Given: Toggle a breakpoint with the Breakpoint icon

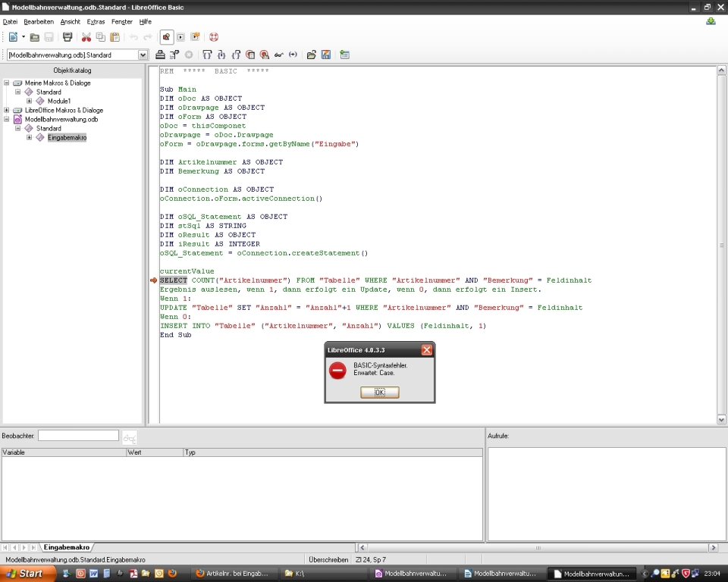Looking at the screenshot, I should coord(250,55).
